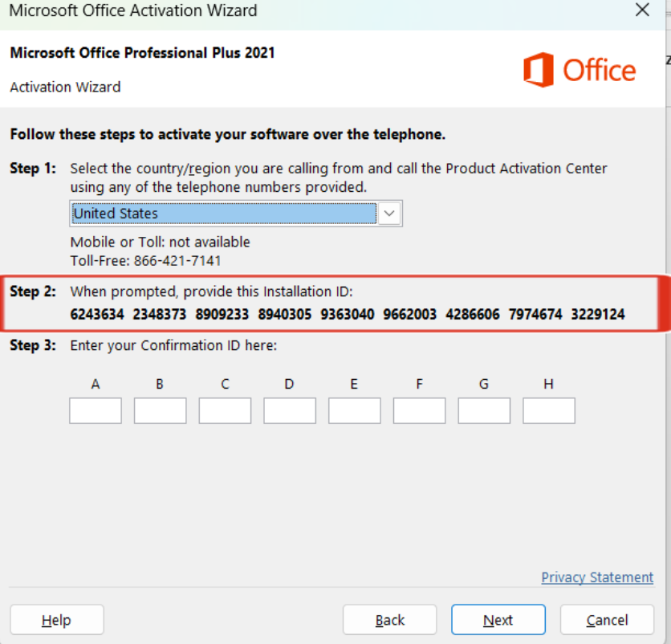Open the Privacy Statement link
Image resolution: width=671 pixels, height=644 pixels.
[597, 577]
